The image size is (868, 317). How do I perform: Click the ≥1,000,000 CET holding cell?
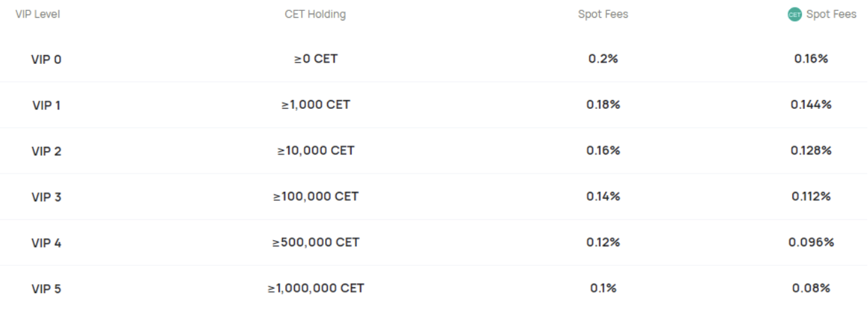click(x=315, y=288)
